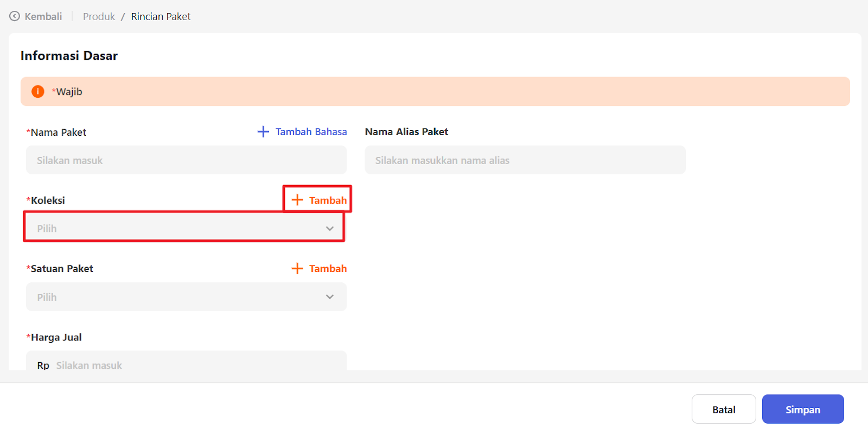Go to Produk in the breadcrumb

(x=99, y=17)
